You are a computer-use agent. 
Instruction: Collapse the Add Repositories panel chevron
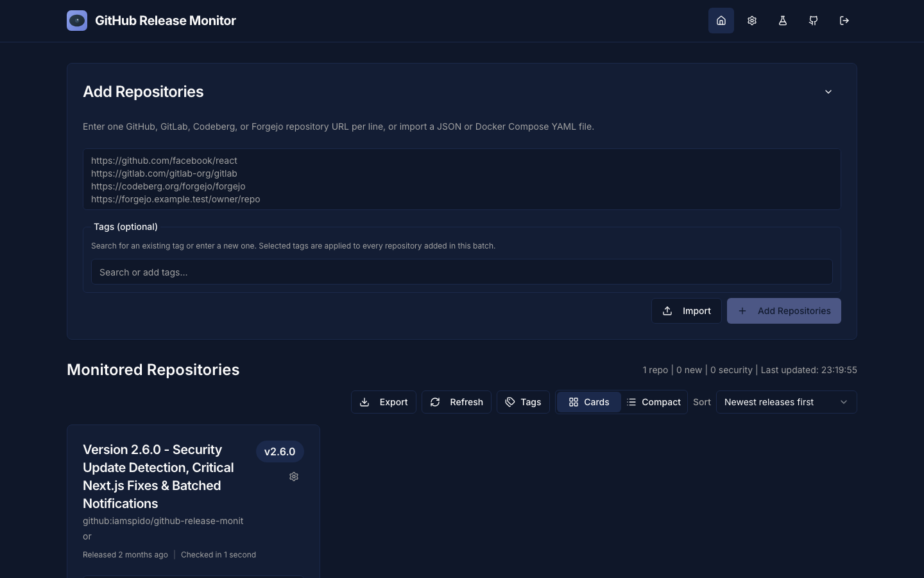828,92
